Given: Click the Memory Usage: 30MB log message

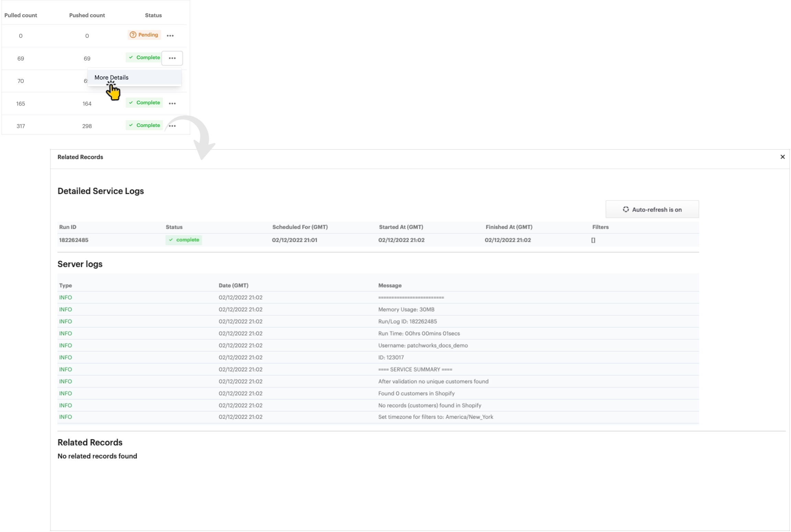Looking at the screenshot, I should coord(406,309).
